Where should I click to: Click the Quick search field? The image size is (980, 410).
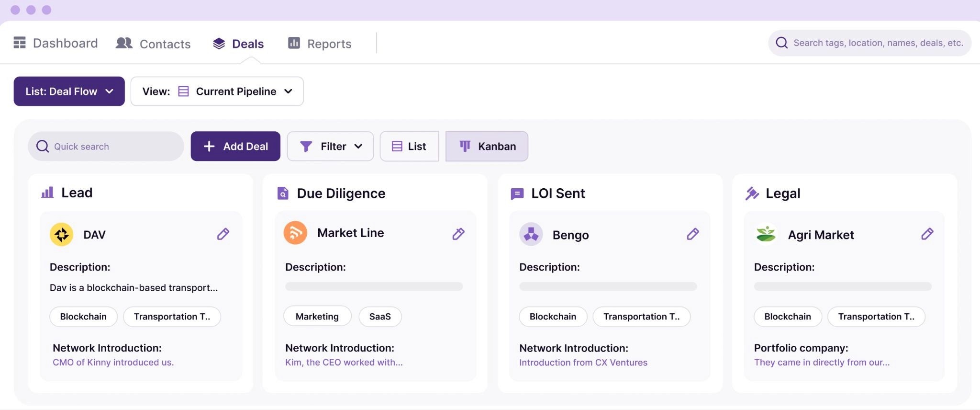106,146
